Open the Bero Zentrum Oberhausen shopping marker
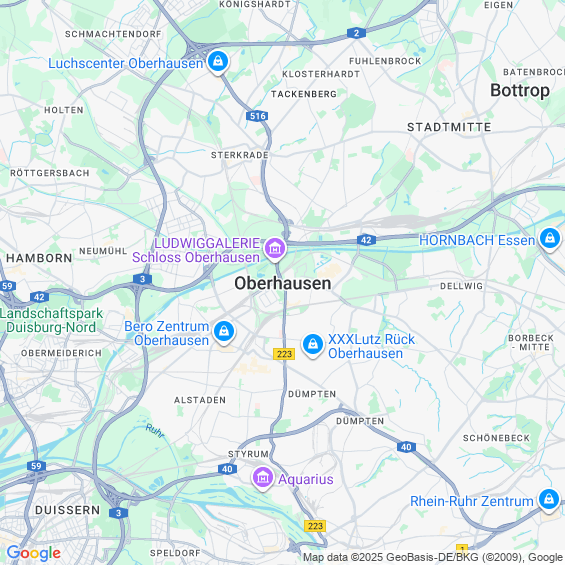 coord(224,332)
